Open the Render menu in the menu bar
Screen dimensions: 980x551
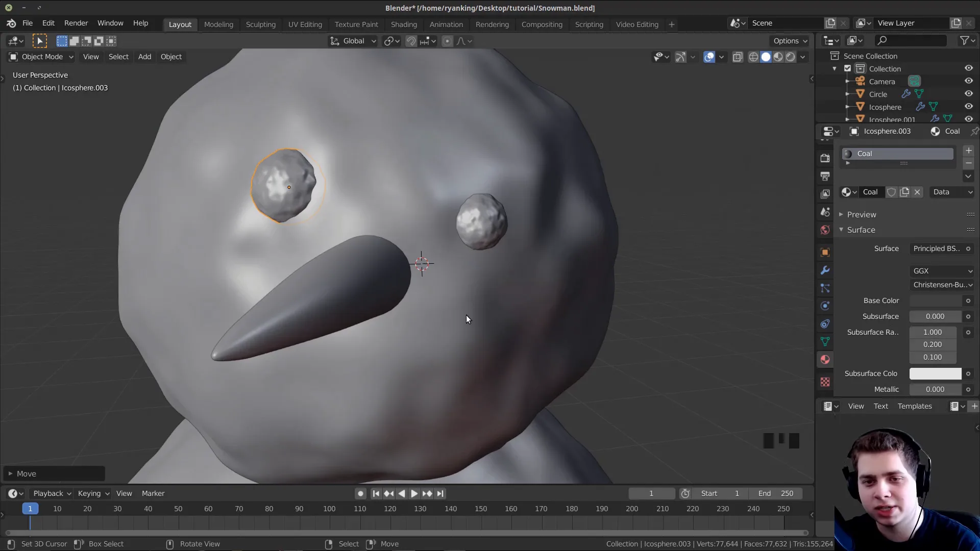click(x=76, y=23)
